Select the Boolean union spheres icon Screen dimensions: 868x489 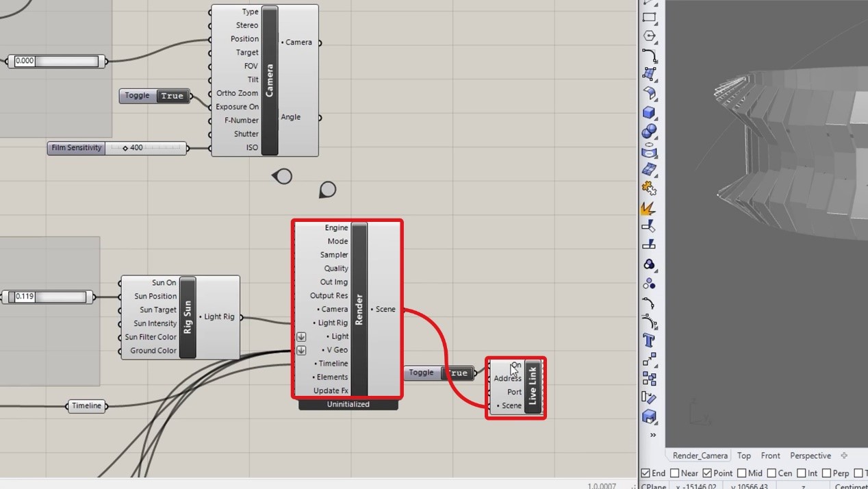[x=650, y=131]
